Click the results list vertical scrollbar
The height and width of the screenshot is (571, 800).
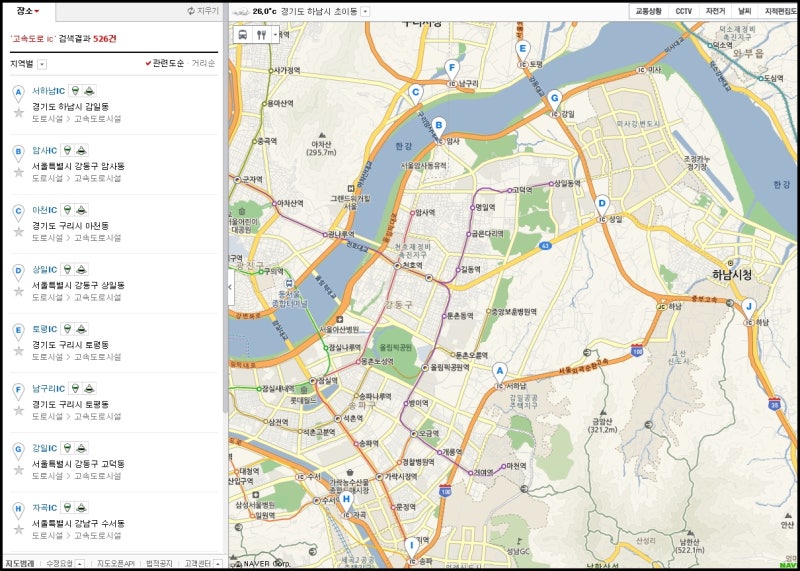[x=223, y=250]
